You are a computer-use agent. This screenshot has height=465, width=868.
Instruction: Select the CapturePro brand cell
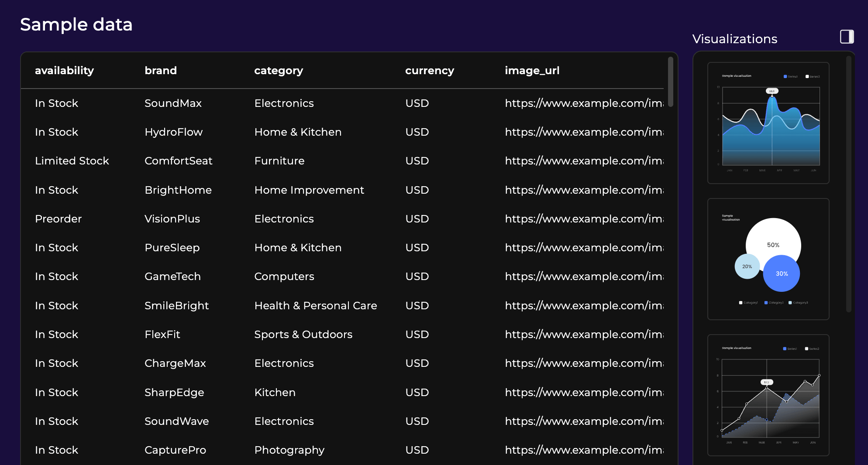175,450
